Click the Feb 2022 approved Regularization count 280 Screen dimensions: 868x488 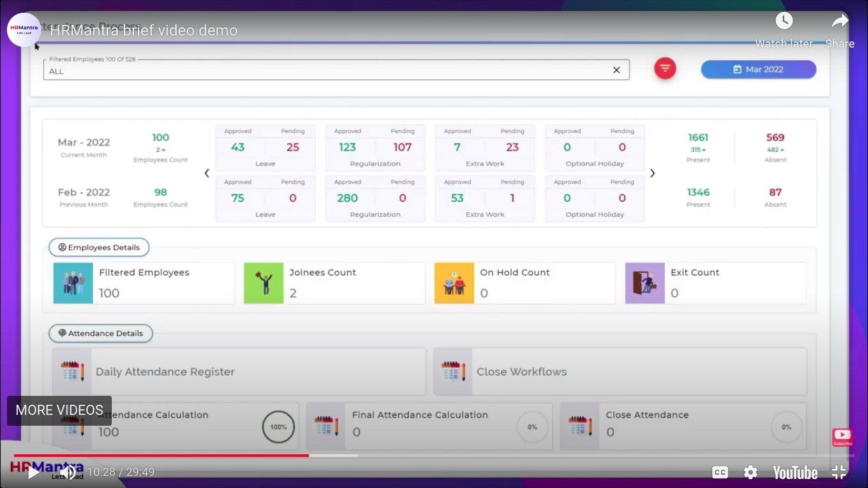point(347,198)
